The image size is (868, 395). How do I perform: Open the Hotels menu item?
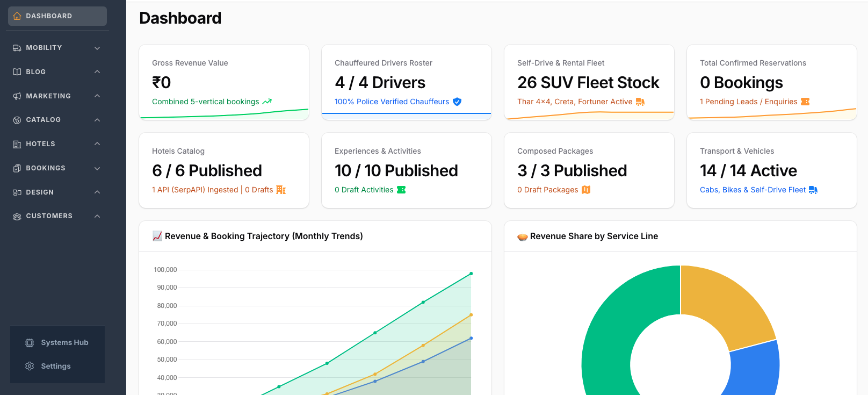point(57,144)
